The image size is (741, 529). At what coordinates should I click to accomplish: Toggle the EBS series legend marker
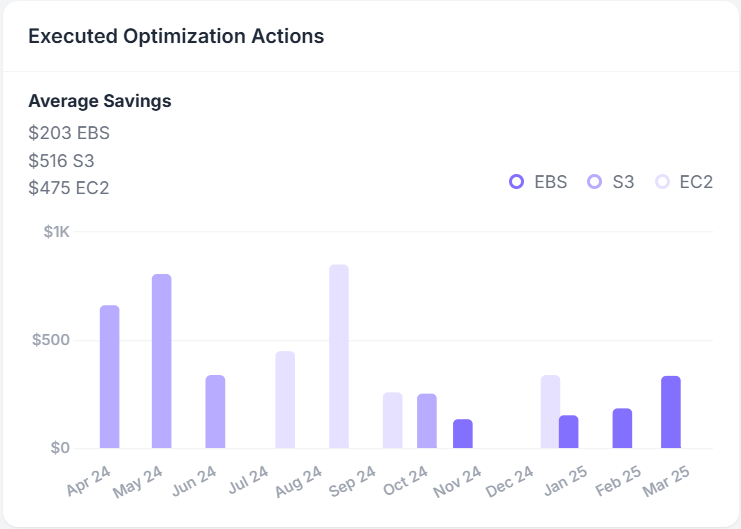coord(517,182)
